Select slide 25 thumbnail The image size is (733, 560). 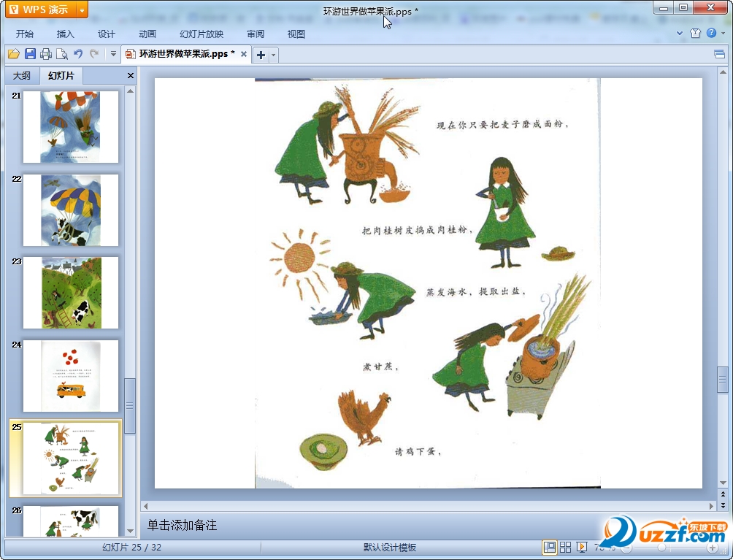[x=71, y=459]
